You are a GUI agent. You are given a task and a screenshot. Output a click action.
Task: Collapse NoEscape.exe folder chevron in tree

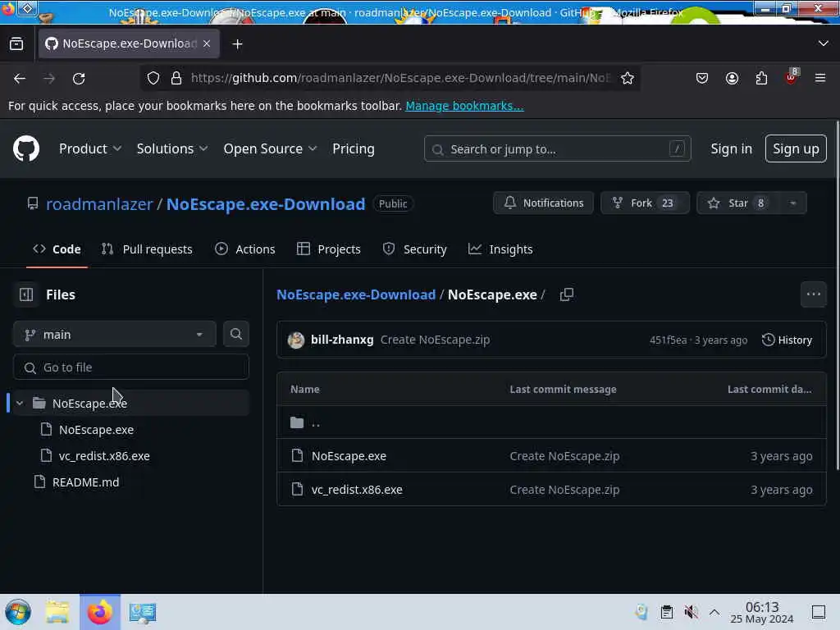tap(20, 404)
